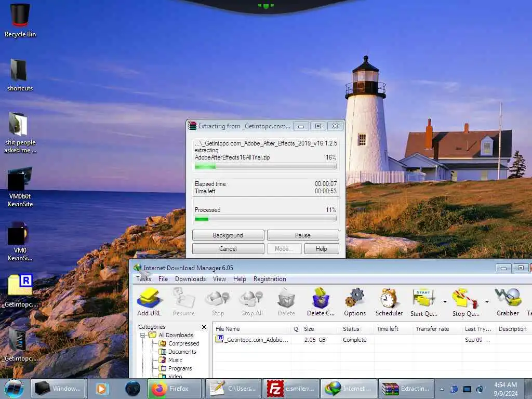The height and width of the screenshot is (399, 532).
Task: Open FileZilla taskbar button
Action: click(291, 389)
